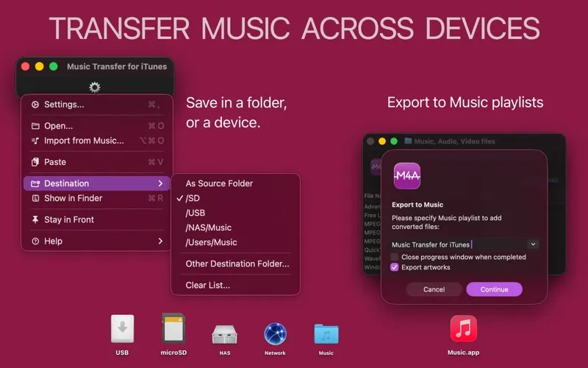Click the Finder icon beside Show in Finder
The width and height of the screenshot is (588, 368).
click(35, 198)
